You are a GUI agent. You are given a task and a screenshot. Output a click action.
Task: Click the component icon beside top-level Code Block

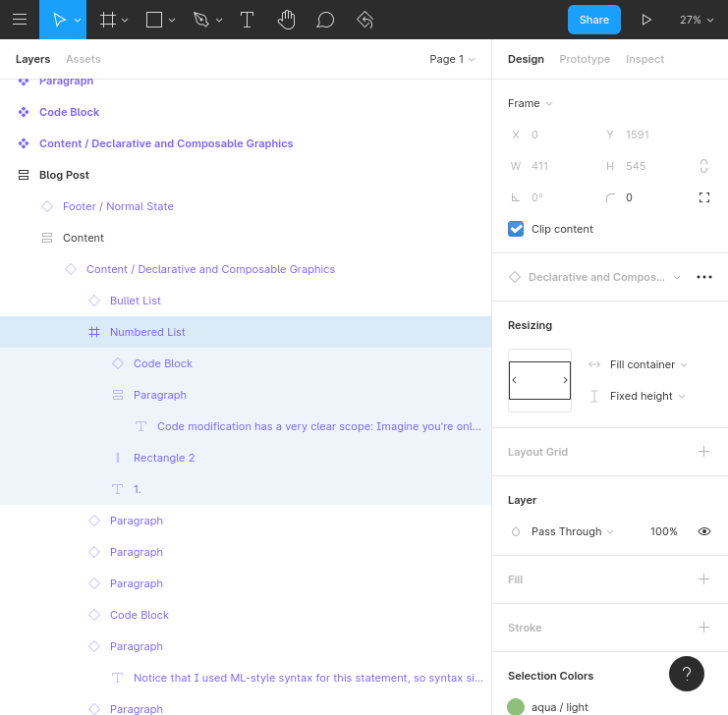(24, 112)
